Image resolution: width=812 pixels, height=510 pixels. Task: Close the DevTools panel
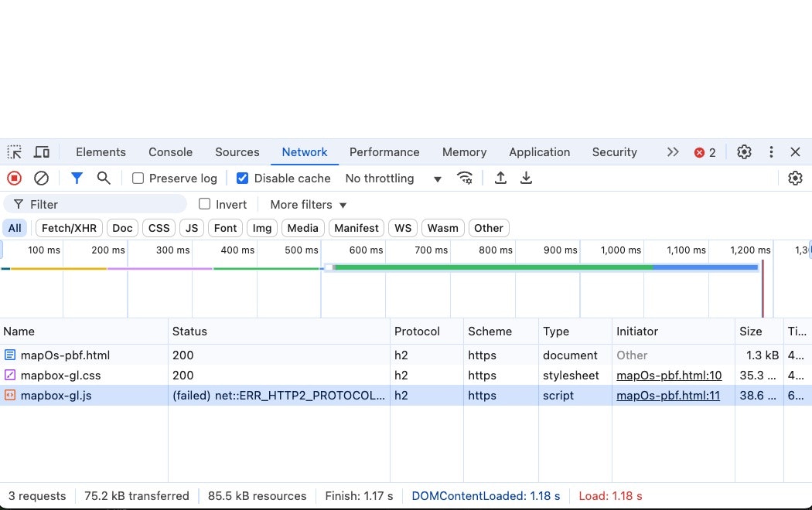[x=796, y=152]
